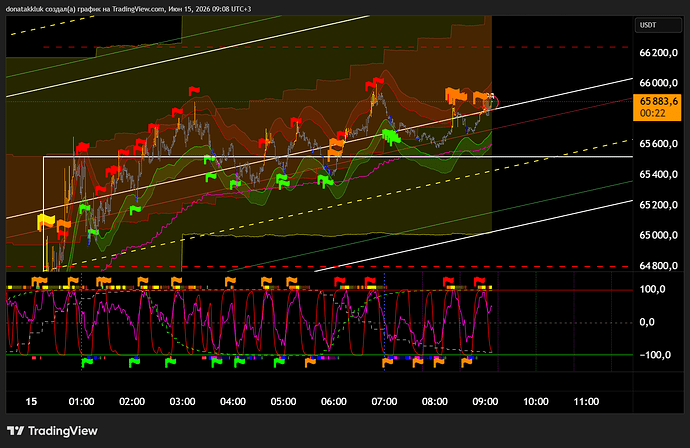The image size is (690, 448).
Task: Select the 65 000,0 price scale label
Action: click(658, 235)
